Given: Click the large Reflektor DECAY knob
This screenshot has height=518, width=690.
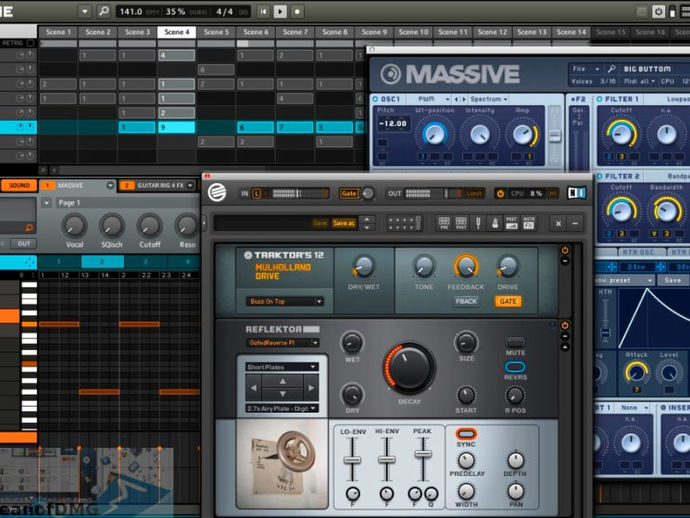Looking at the screenshot, I should click(409, 368).
